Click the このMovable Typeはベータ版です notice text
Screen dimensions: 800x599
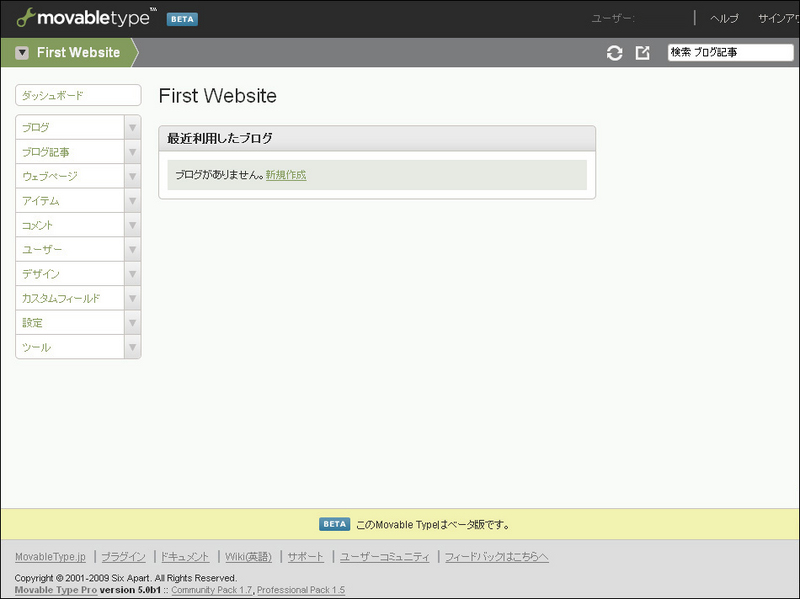pyautogui.click(x=433, y=525)
